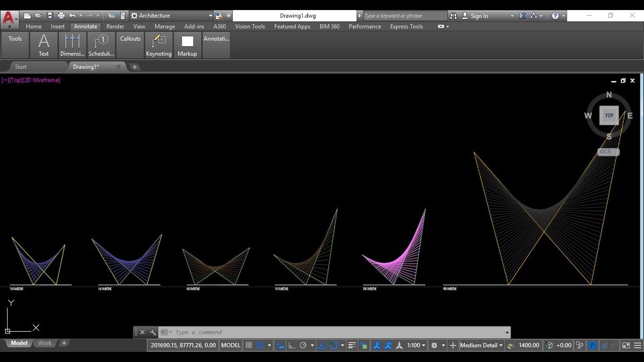Toggle snap mode in status bar
644x362 pixels.
pos(260,345)
